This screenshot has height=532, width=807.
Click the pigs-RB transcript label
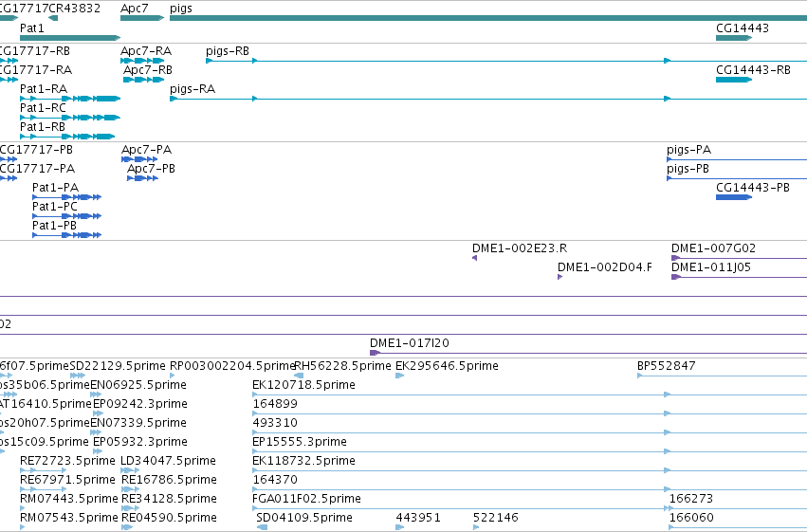[x=228, y=51]
